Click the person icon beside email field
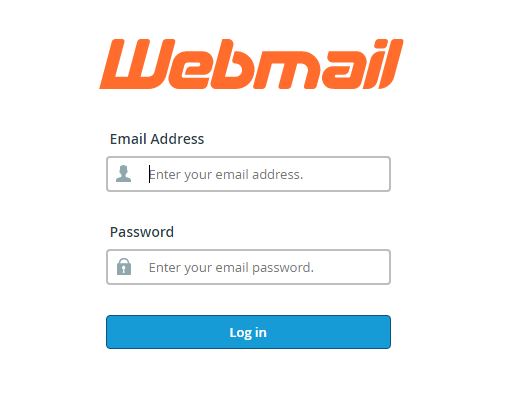The image size is (525, 400). pyautogui.click(x=124, y=174)
